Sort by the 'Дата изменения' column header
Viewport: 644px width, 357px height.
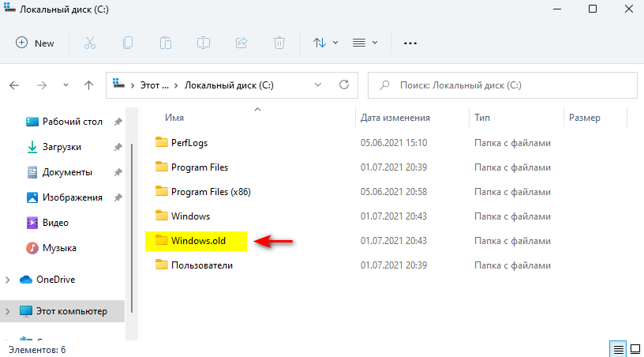pos(395,118)
